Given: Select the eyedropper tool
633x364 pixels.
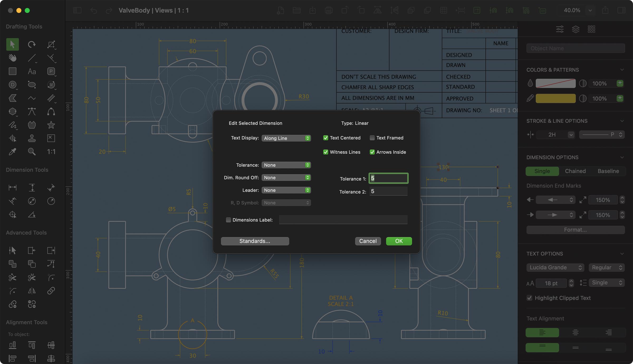Looking at the screenshot, I should 12,152.
